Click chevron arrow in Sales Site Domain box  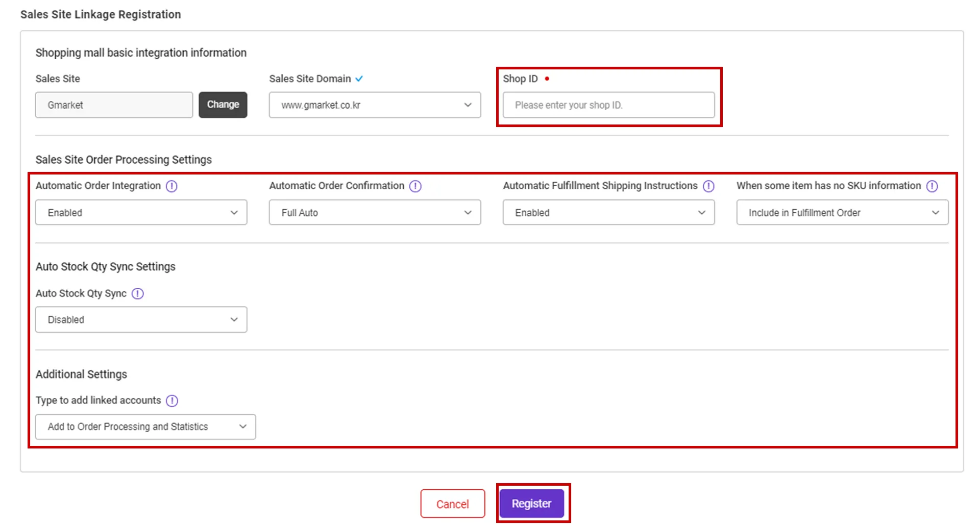point(468,105)
